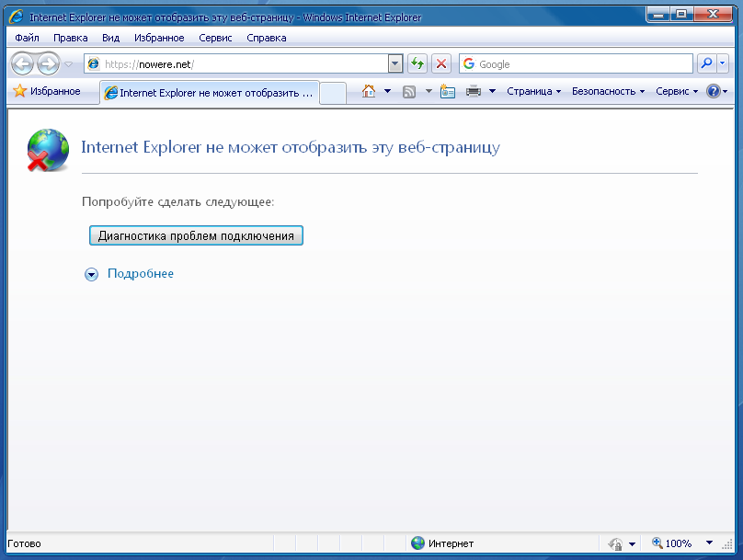
Task: Click the Home page house icon
Action: [x=369, y=91]
